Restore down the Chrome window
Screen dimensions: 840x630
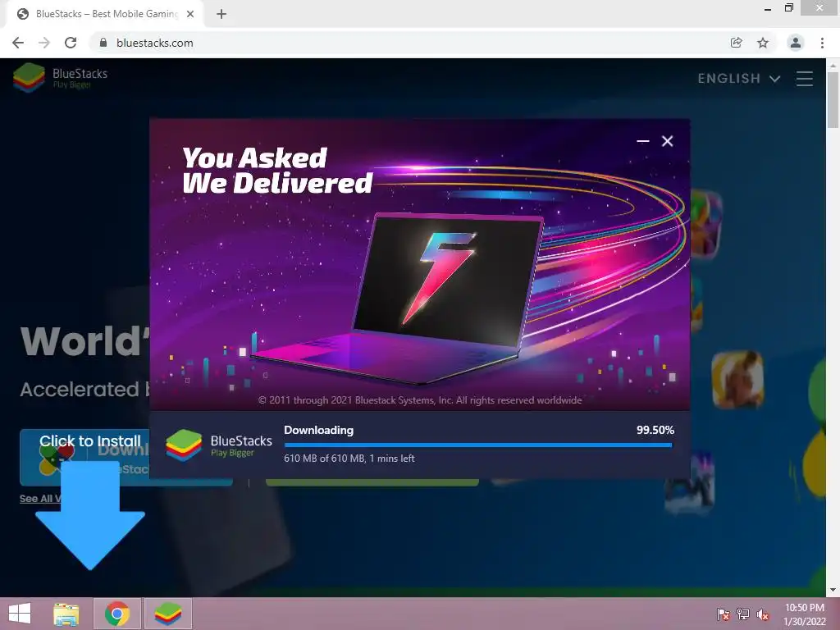(x=789, y=8)
